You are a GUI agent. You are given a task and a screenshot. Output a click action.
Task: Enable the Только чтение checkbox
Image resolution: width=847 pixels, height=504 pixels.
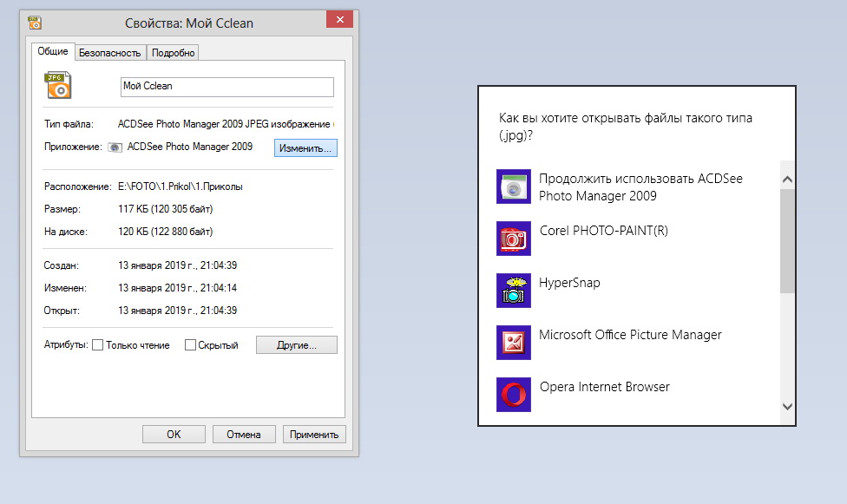point(98,344)
